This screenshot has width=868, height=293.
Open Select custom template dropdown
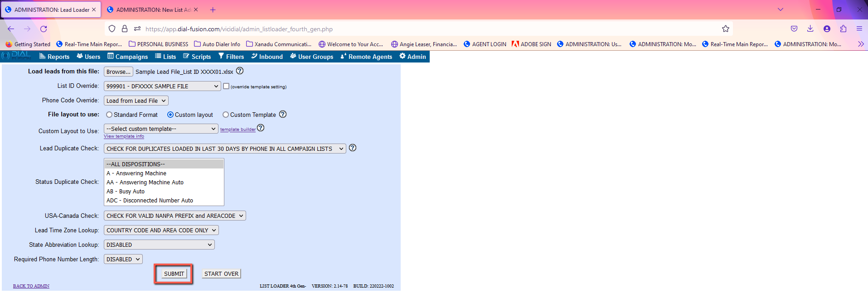(x=161, y=129)
